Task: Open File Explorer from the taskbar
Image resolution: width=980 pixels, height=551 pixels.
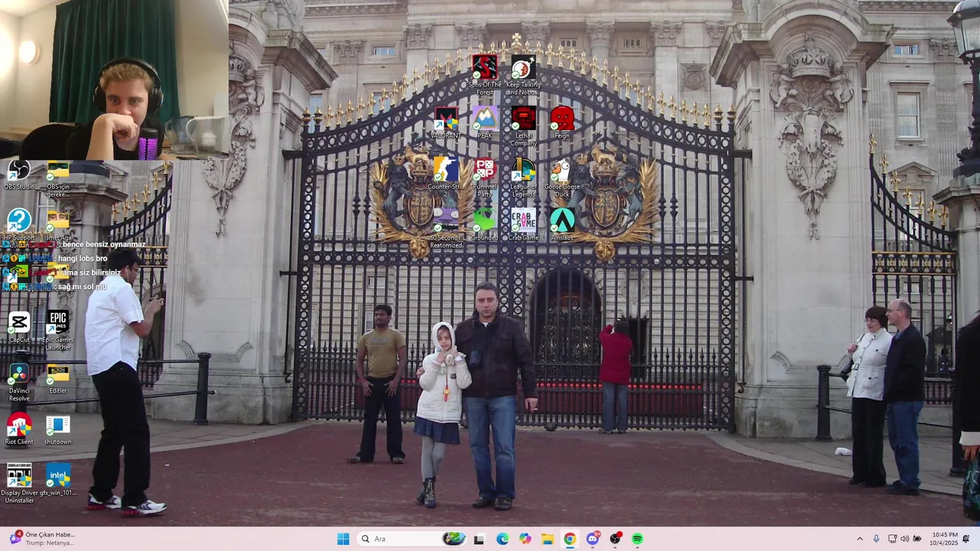Action: tap(547, 539)
